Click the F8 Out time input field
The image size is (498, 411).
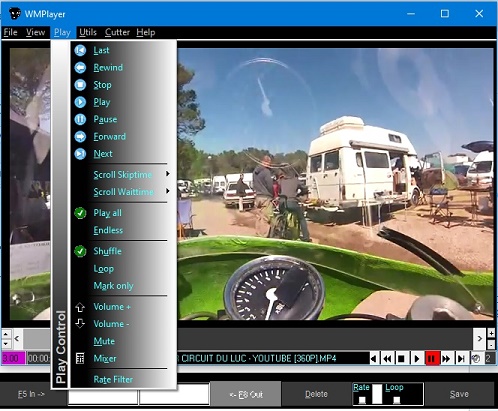pyautogui.click(x=174, y=394)
